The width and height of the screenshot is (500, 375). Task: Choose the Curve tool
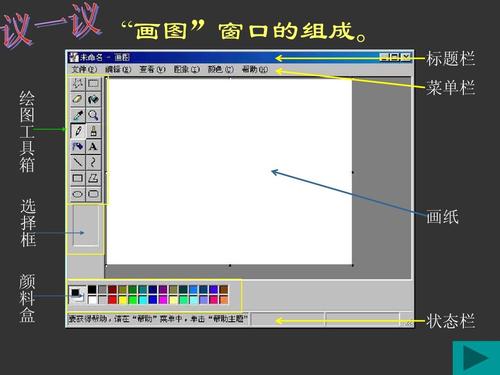click(x=93, y=162)
